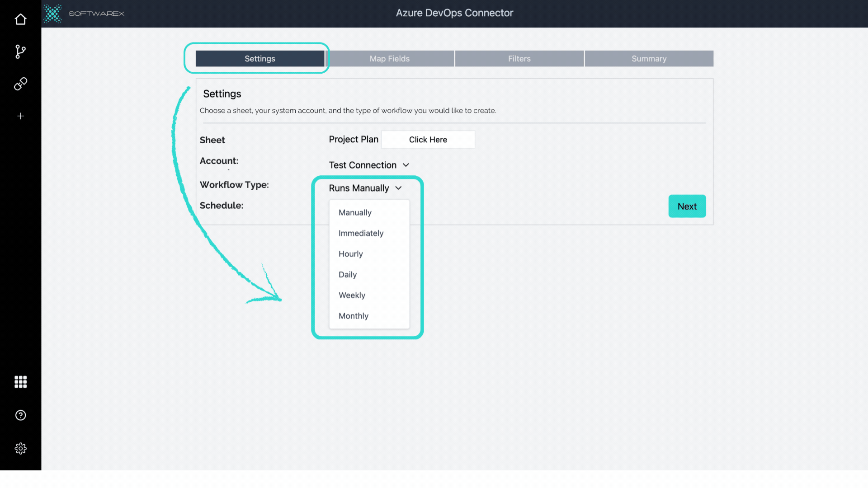Open the workflows branch icon
This screenshot has height=488, width=868.
pos(20,52)
